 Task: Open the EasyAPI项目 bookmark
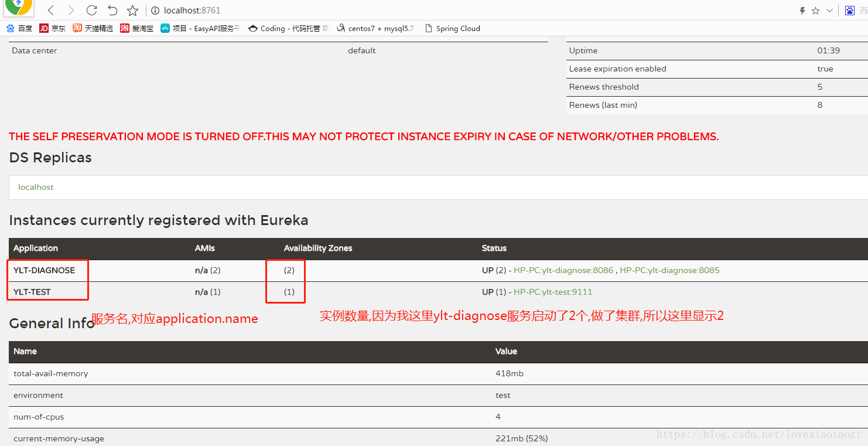pos(201,28)
